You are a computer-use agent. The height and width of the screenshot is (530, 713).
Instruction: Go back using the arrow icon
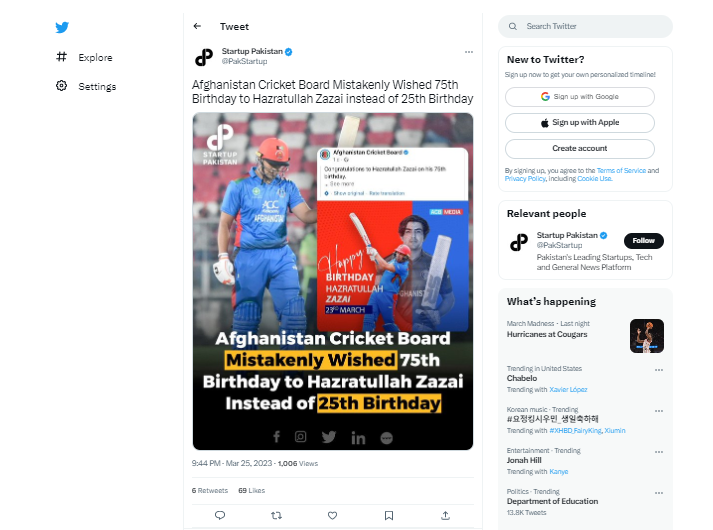pos(197,26)
